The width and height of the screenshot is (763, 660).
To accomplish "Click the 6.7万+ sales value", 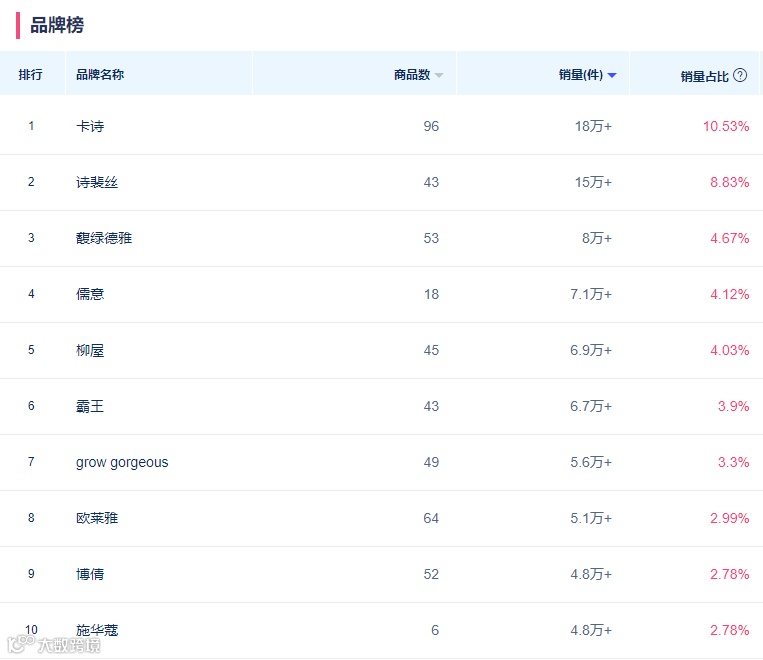I will (591, 406).
